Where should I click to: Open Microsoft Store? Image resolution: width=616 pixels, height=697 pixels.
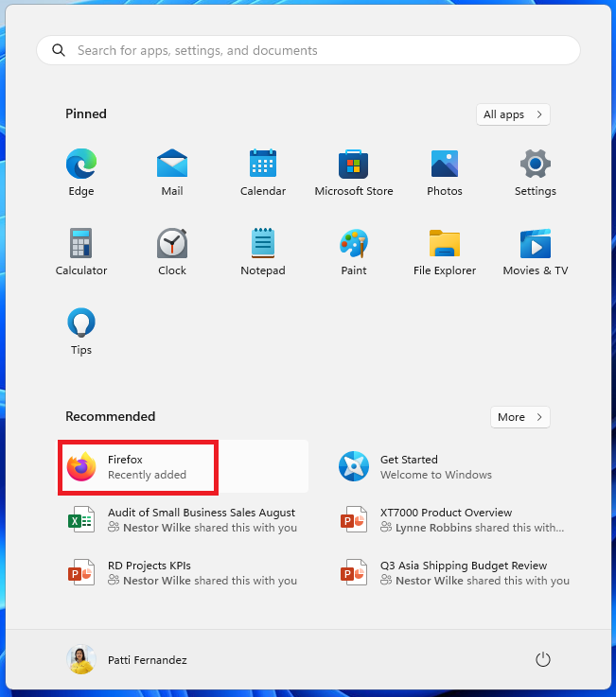point(354,172)
